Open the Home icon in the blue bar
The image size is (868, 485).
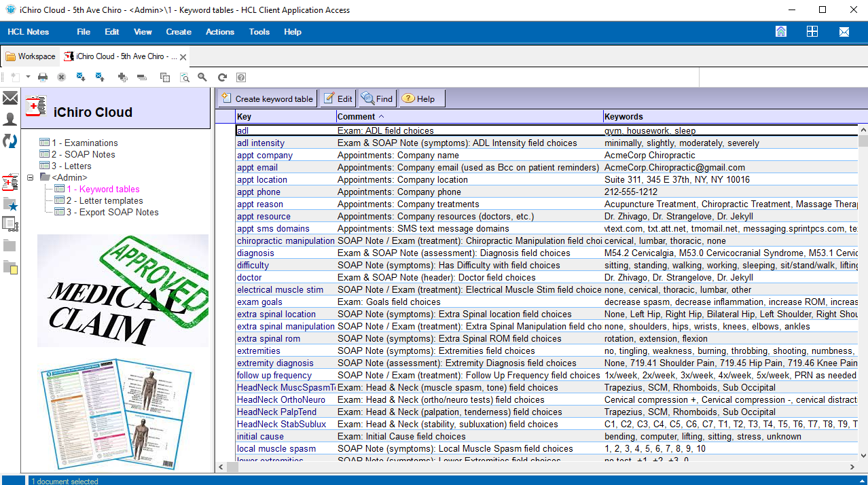781,32
